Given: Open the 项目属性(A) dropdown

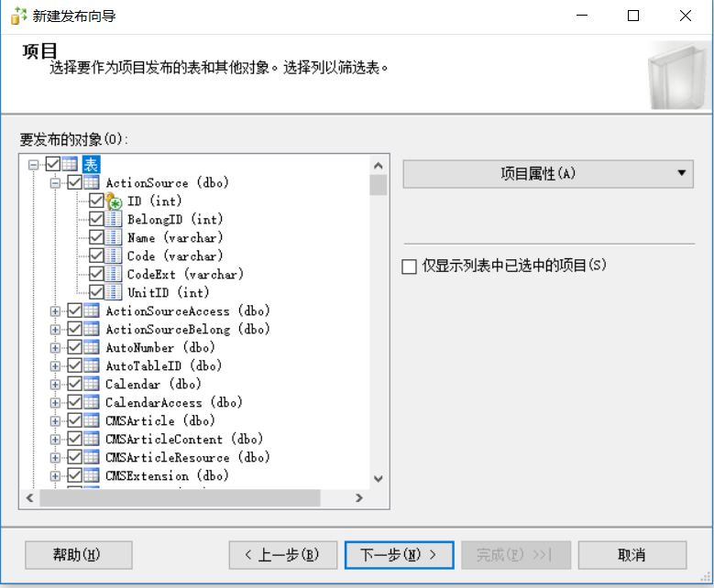Looking at the screenshot, I should tap(548, 173).
